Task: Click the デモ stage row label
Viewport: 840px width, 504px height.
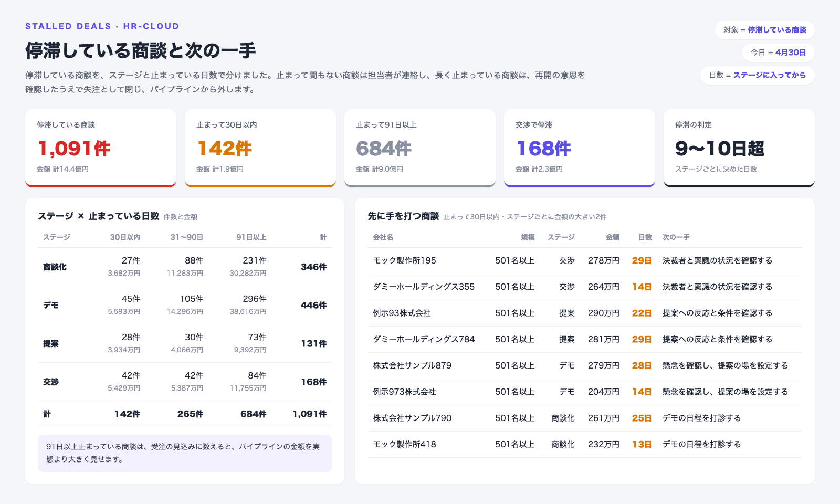Action: coord(51,305)
